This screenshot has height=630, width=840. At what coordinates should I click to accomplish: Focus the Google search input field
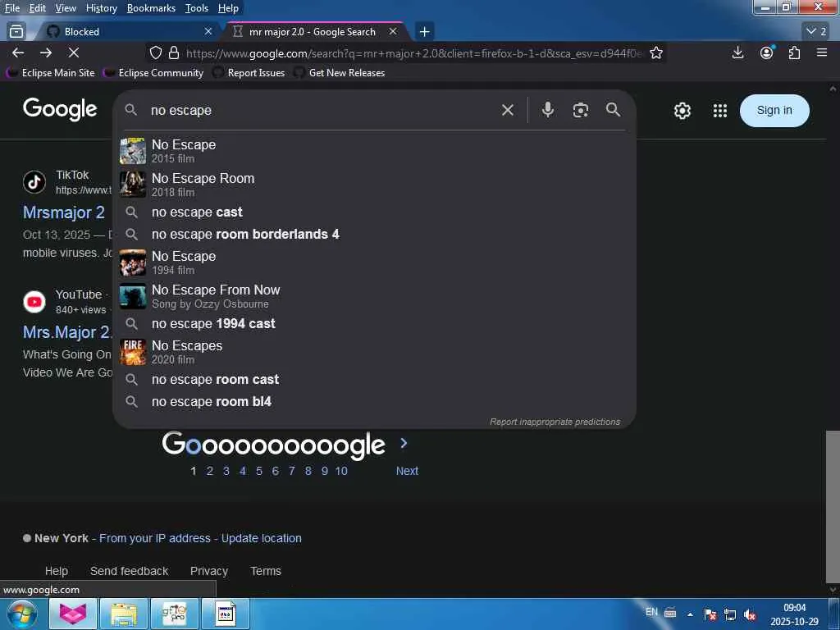click(x=322, y=111)
